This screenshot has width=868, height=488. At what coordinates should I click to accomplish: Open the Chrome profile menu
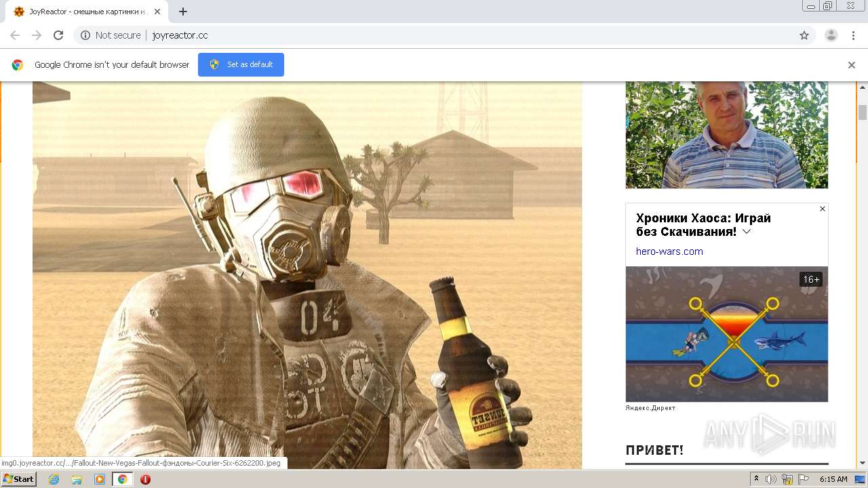[x=831, y=35]
